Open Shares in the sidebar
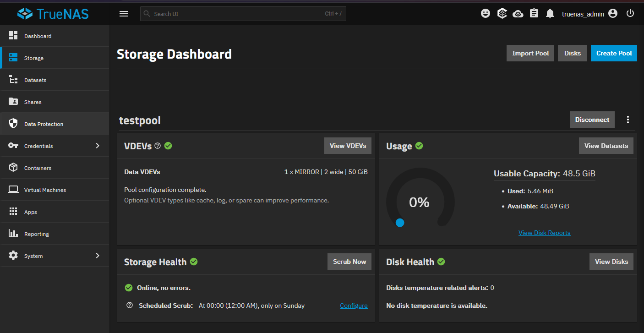Viewport: 644px width, 333px height. pyautogui.click(x=55, y=102)
